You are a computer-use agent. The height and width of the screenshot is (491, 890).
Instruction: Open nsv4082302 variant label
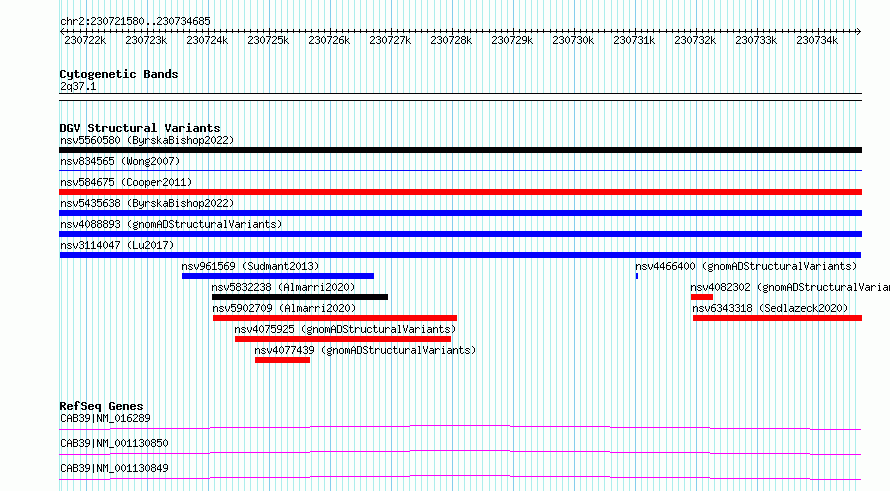point(790,287)
